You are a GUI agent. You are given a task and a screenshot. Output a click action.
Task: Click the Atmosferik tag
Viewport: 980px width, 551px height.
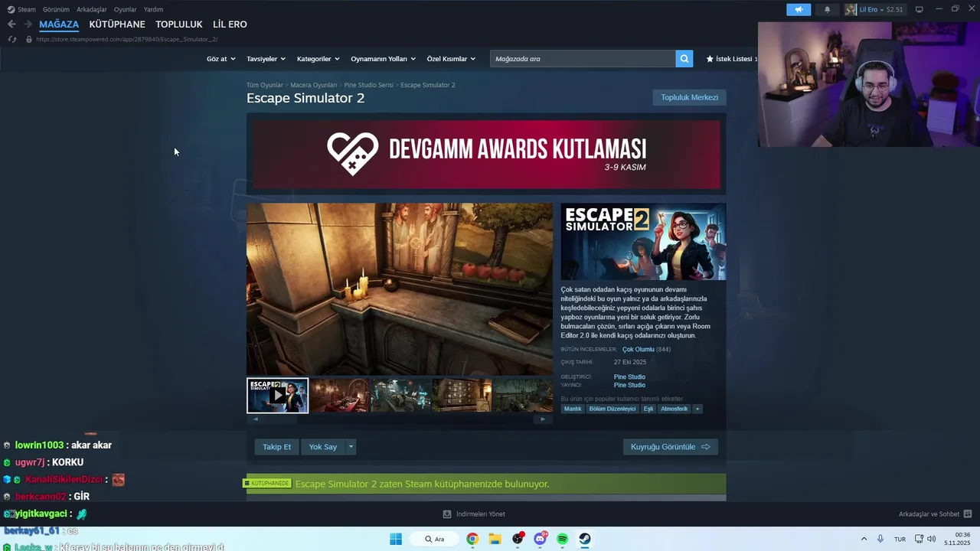tap(675, 409)
